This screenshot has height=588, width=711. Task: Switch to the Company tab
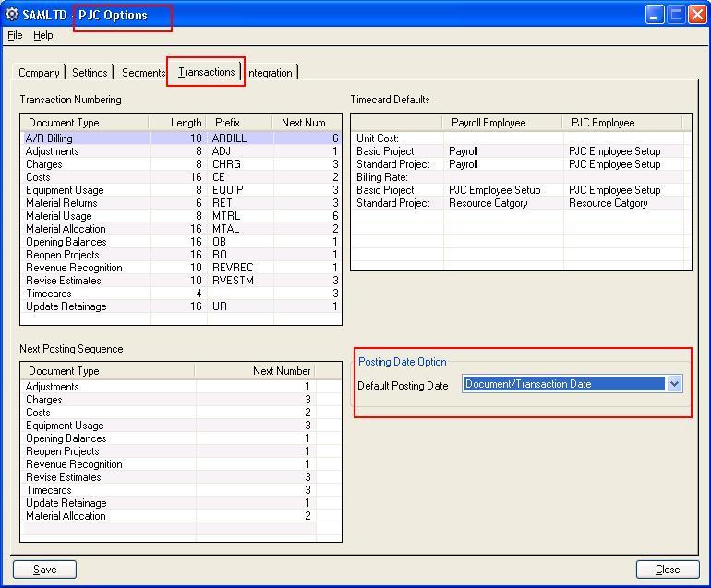(x=39, y=73)
